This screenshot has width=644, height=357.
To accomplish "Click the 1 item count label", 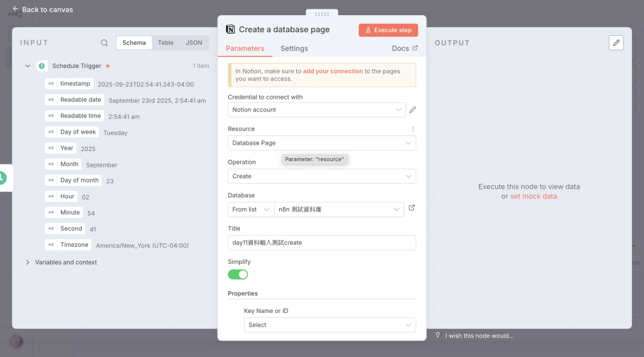I will coord(201,66).
